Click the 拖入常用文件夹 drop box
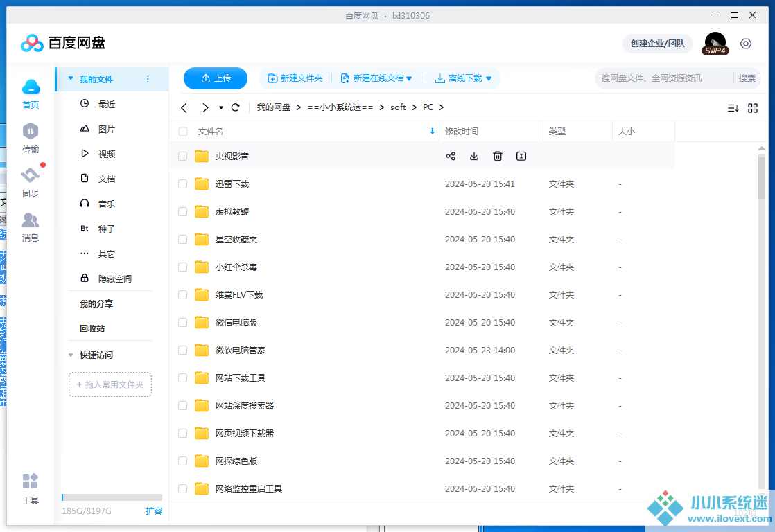 click(x=110, y=384)
